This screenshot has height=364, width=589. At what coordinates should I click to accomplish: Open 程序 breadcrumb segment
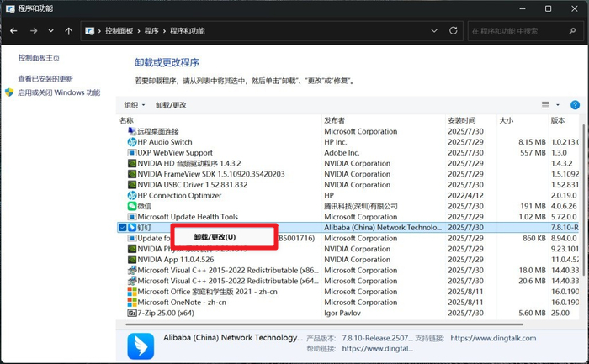pyautogui.click(x=151, y=31)
